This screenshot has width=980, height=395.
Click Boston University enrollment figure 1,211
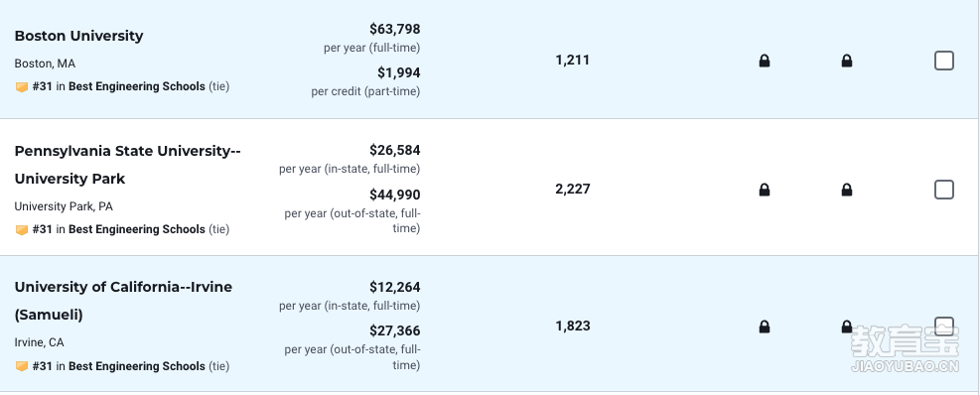573,60
